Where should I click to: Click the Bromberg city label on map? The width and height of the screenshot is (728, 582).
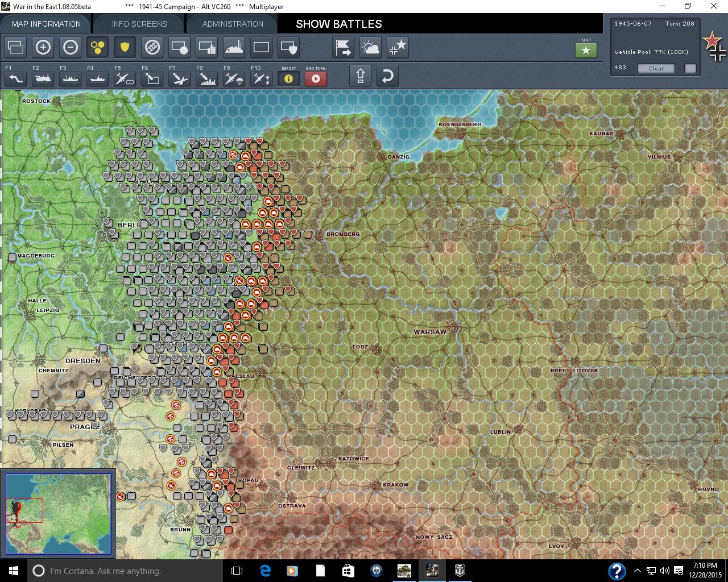pyautogui.click(x=343, y=234)
